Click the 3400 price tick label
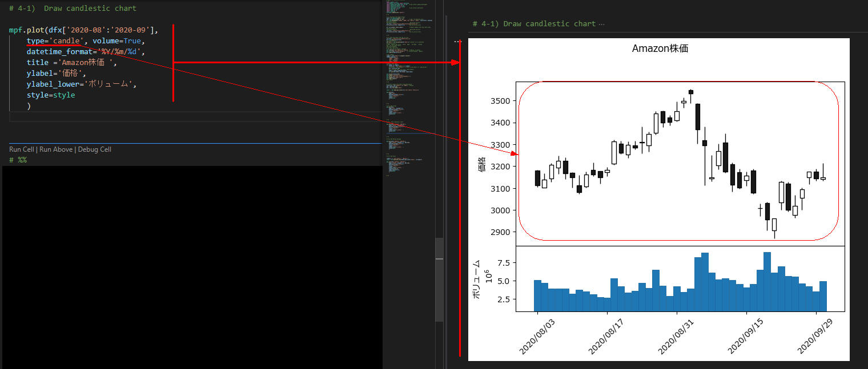The image size is (868, 369). pyautogui.click(x=500, y=123)
